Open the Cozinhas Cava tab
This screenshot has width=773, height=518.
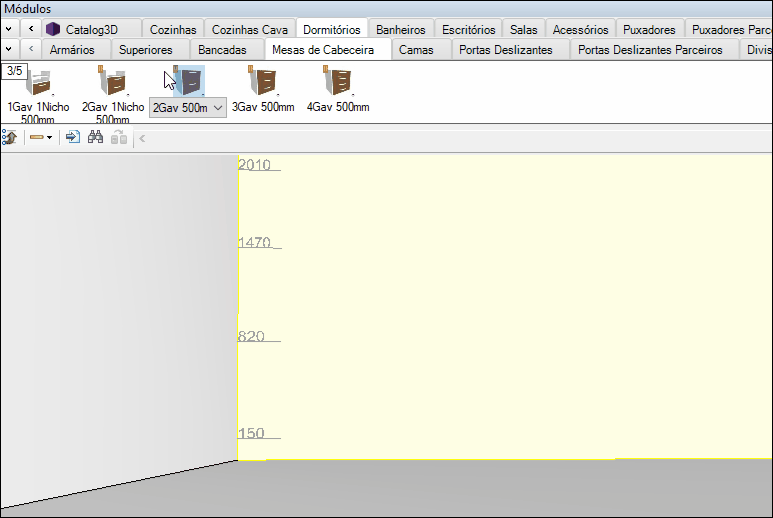tap(249, 30)
